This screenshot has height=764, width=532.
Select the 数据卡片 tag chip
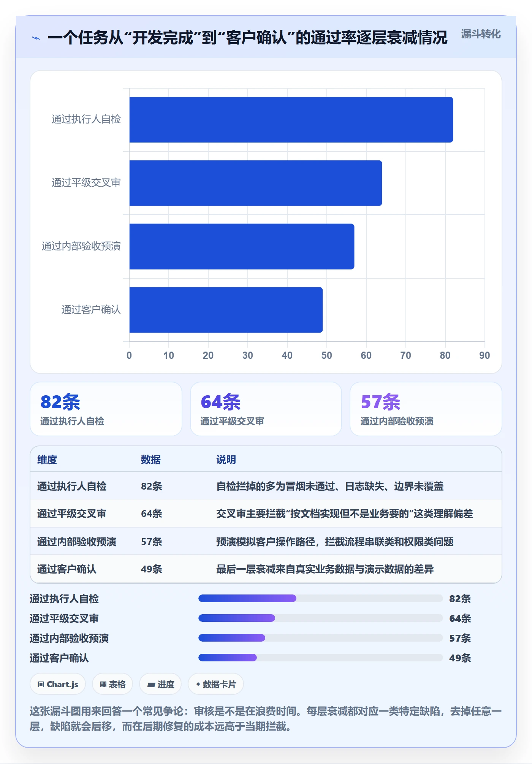216,684
